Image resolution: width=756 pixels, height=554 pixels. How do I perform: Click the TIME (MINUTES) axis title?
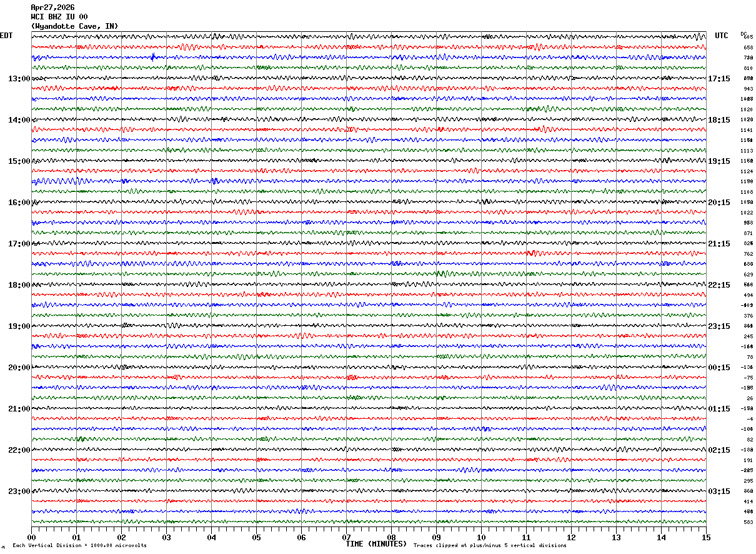pyautogui.click(x=376, y=544)
